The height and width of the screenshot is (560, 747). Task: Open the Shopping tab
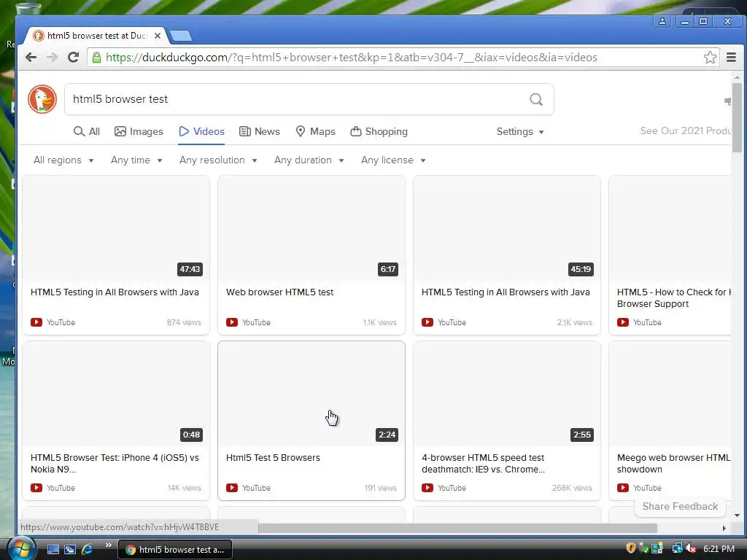click(379, 131)
